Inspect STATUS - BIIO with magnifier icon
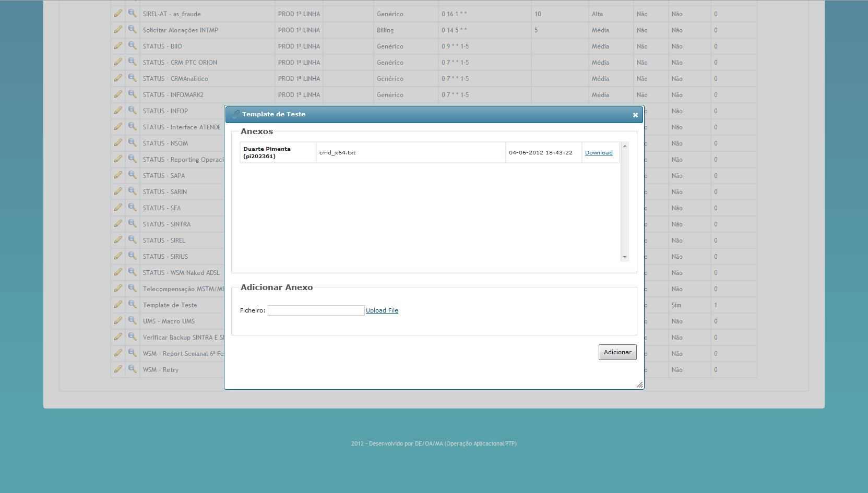 click(x=133, y=46)
